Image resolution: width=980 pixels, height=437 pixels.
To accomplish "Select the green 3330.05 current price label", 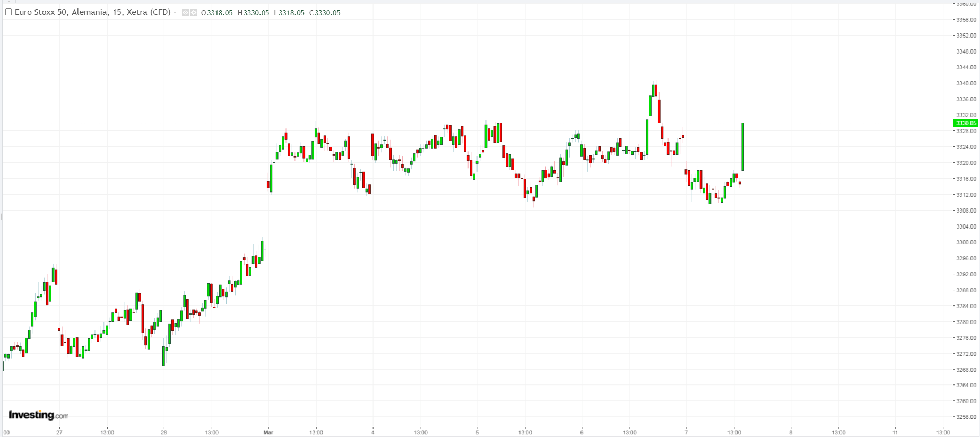I will (x=965, y=123).
